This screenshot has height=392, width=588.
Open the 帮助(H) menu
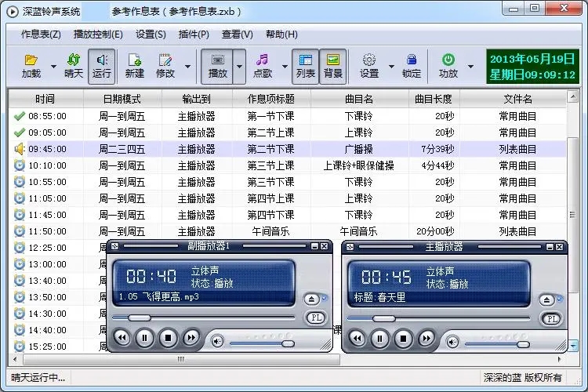point(281,34)
